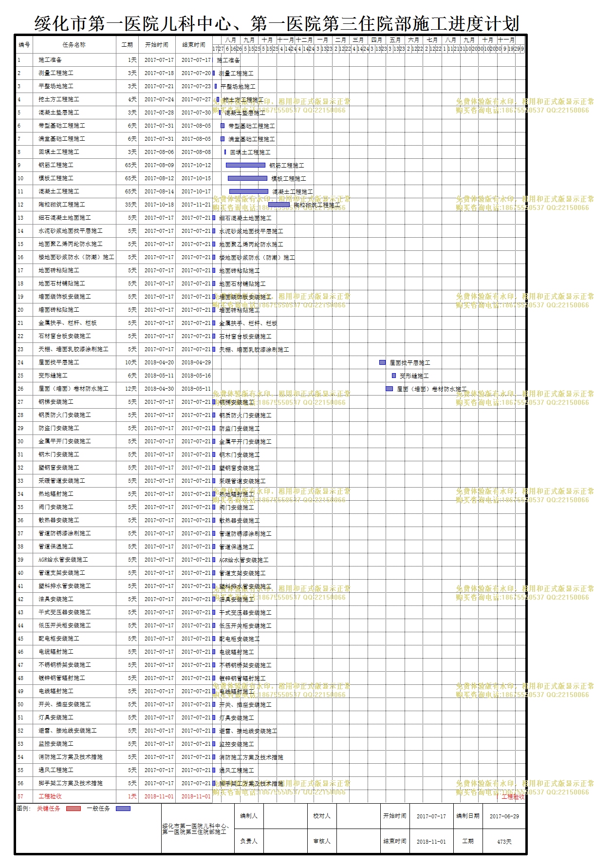
Task: Click the red 关键任务 legend color swatch
Action: point(74,809)
